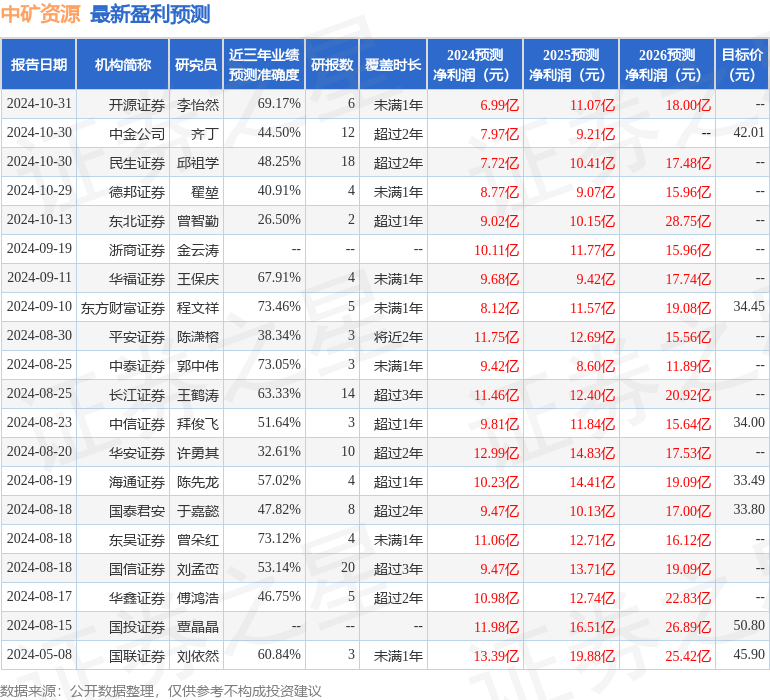Click the 报告日期 column header
This screenshot has height=700, width=770.
pyautogui.click(x=39, y=64)
